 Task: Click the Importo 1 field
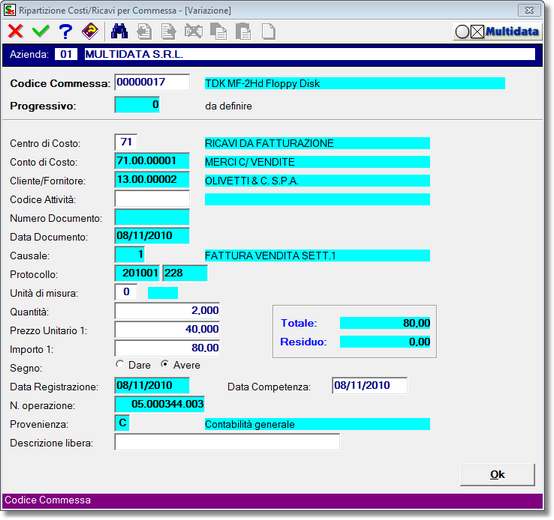click(167, 348)
